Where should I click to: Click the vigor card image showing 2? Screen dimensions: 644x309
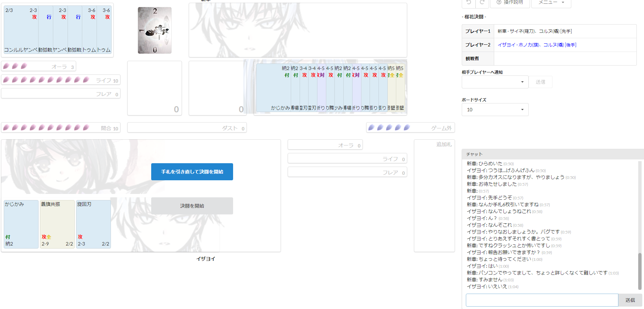155,30
